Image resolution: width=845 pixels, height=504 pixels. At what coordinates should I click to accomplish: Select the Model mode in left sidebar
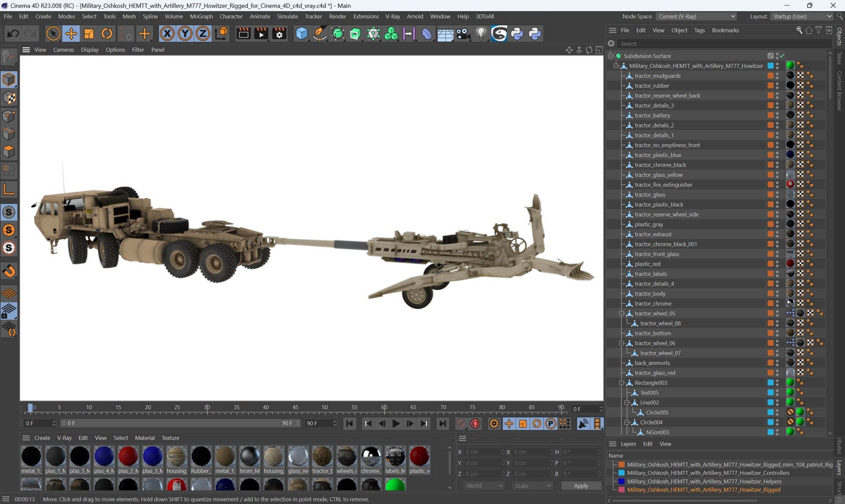click(x=9, y=79)
